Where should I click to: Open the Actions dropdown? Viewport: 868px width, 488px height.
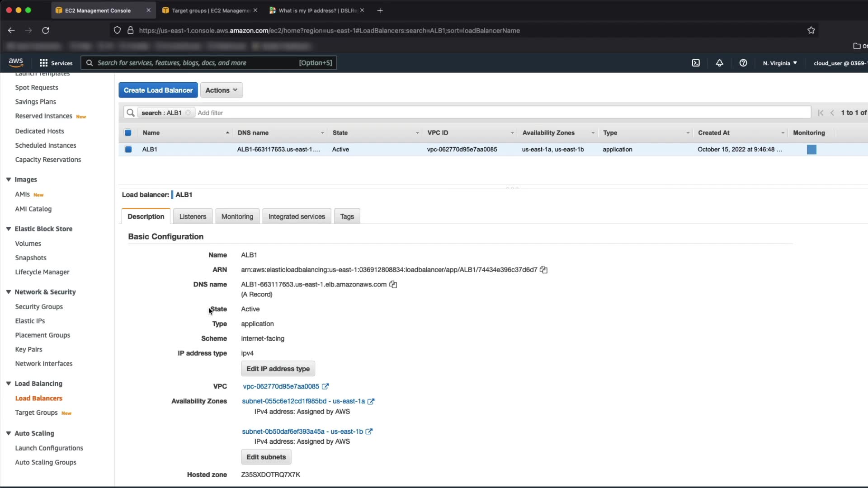(x=222, y=90)
